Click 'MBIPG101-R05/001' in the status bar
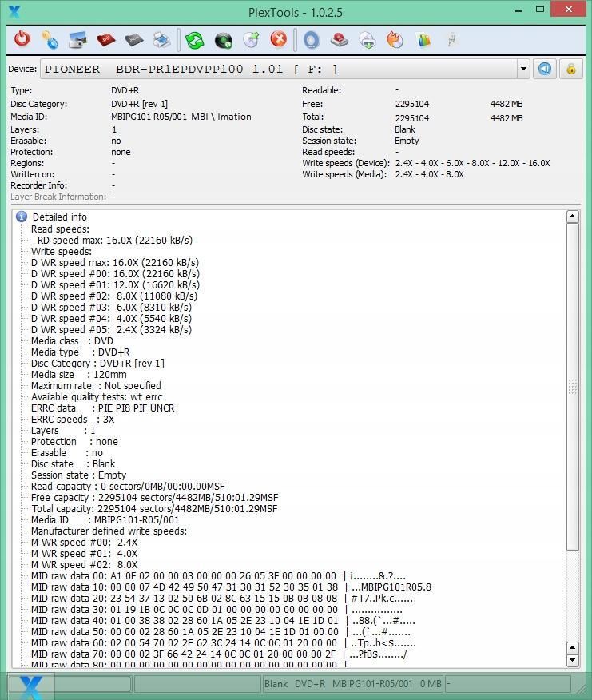This screenshot has width=592, height=700. click(372, 684)
